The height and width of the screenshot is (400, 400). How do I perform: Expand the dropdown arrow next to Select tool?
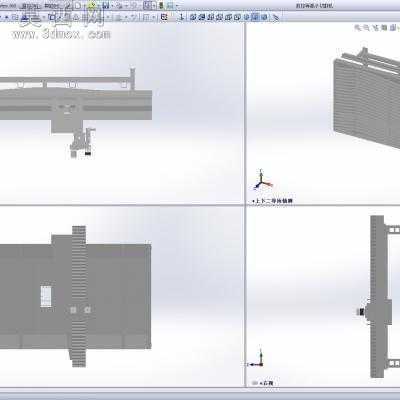154,6
